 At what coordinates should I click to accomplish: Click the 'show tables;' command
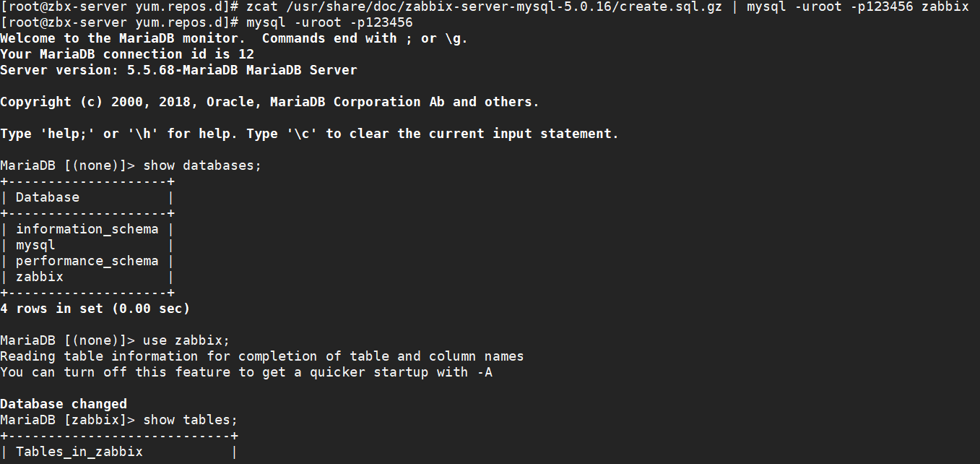click(x=190, y=420)
